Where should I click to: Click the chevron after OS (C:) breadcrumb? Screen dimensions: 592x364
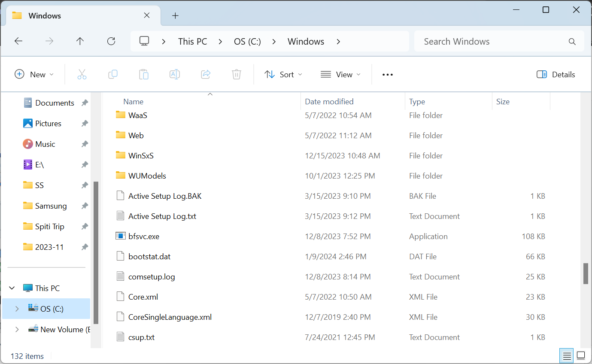click(274, 42)
